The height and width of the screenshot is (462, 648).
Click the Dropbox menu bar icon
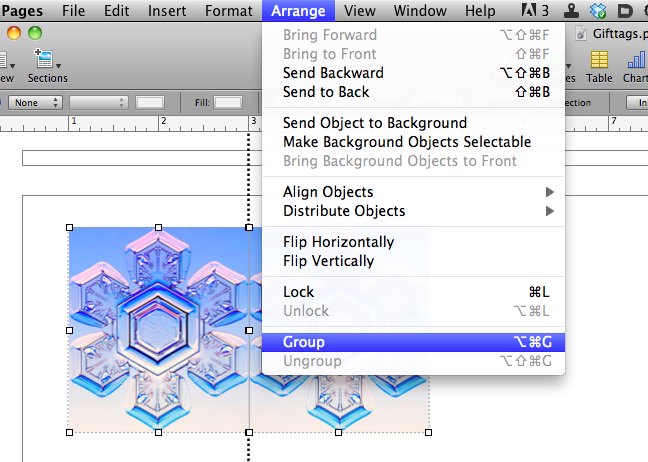pyautogui.click(x=598, y=10)
